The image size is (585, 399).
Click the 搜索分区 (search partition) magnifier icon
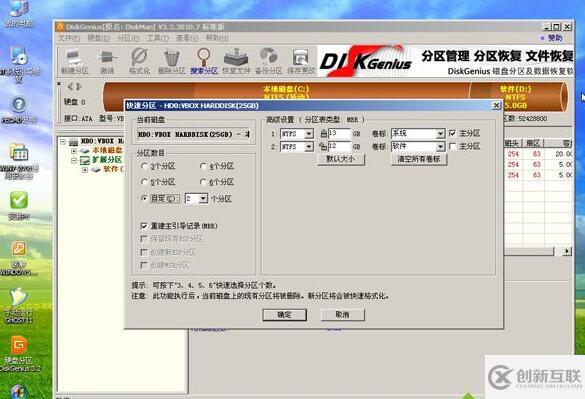point(204,61)
